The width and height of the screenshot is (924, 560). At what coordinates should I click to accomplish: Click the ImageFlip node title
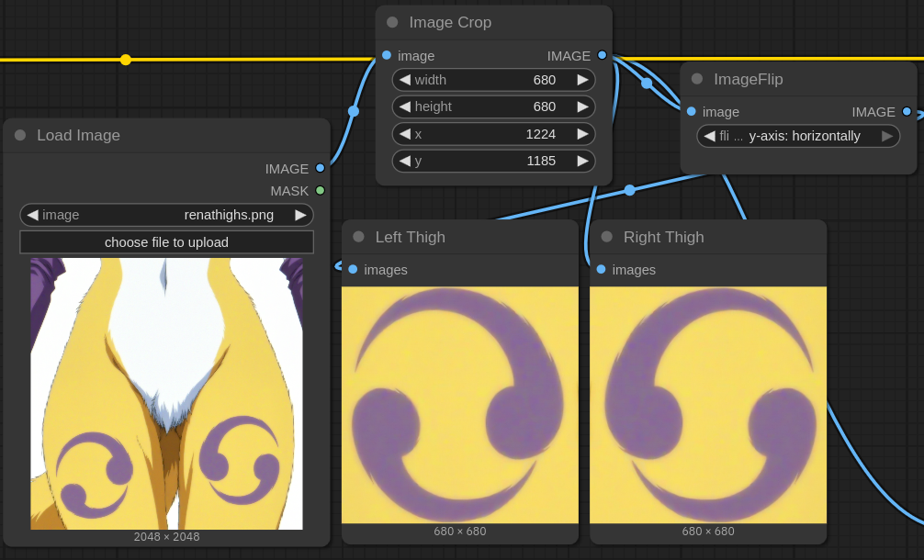(749, 79)
